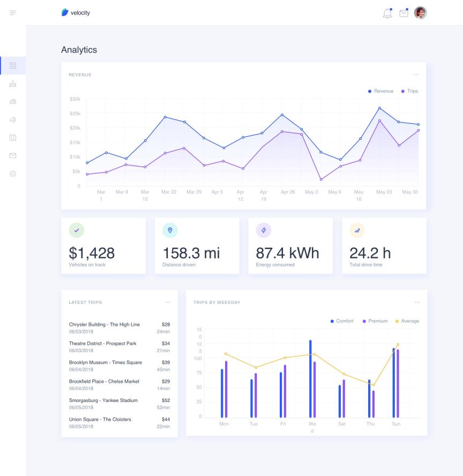Toggle Premium series in weekday chart legend

375,321
